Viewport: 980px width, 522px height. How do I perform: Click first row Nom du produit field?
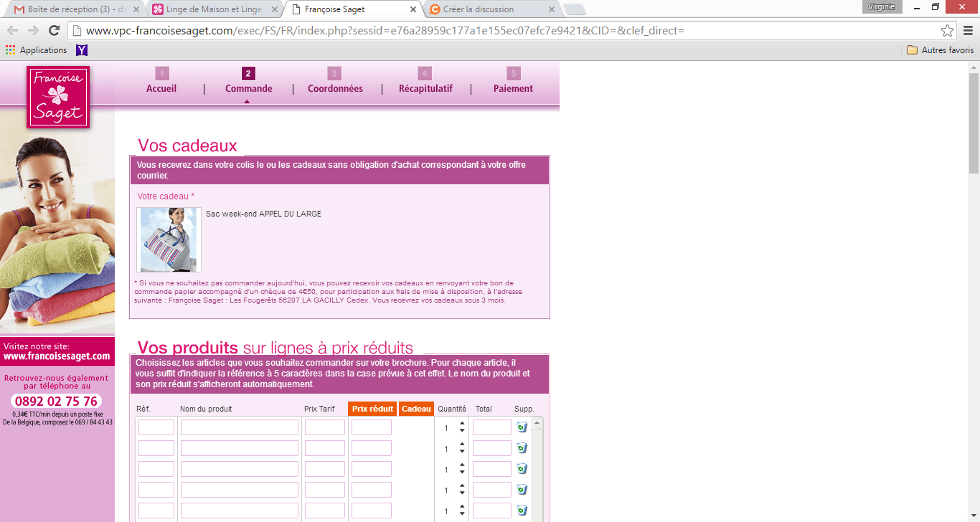click(240, 427)
